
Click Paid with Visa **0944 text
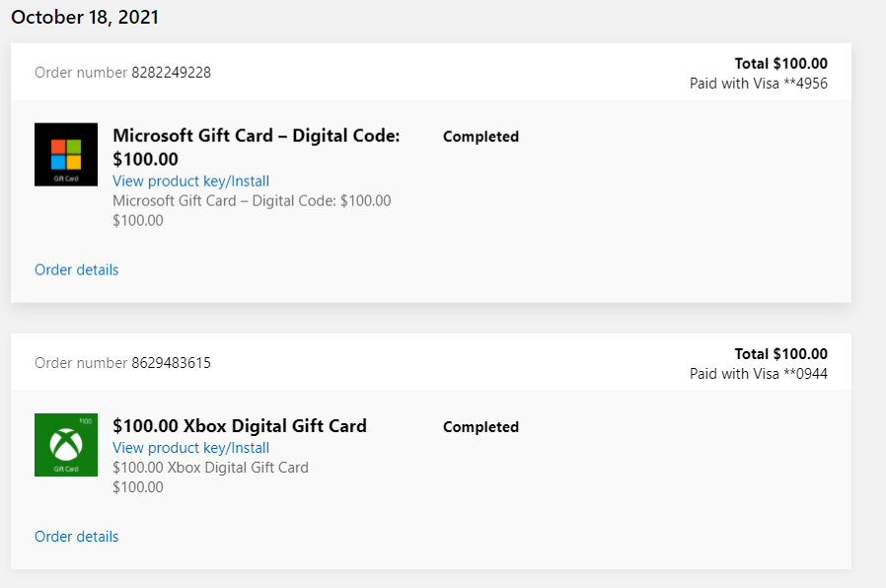click(x=759, y=374)
